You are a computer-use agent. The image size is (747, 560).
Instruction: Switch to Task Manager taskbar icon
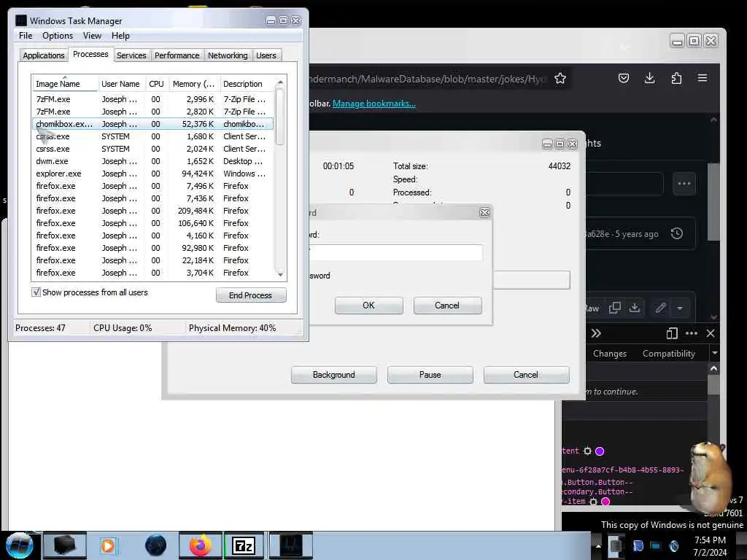coord(290,545)
